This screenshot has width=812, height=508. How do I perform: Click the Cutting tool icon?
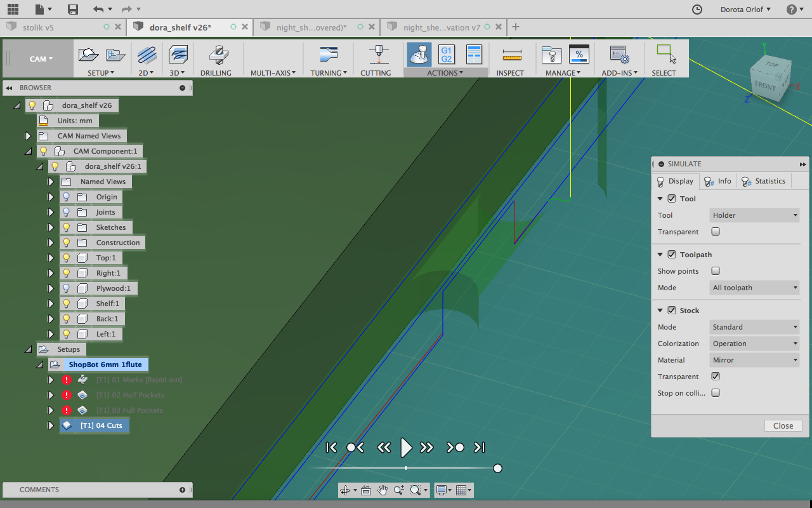coord(379,55)
